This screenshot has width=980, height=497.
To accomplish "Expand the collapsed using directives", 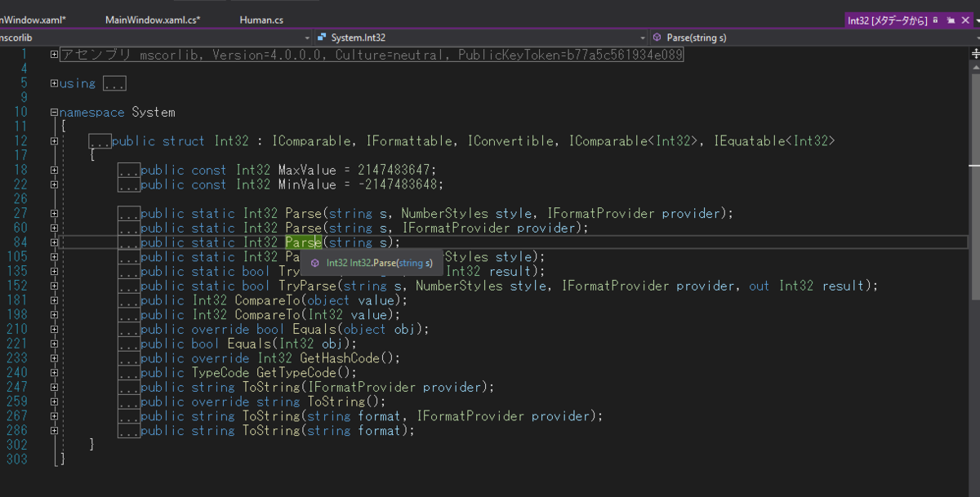I will [x=54, y=83].
